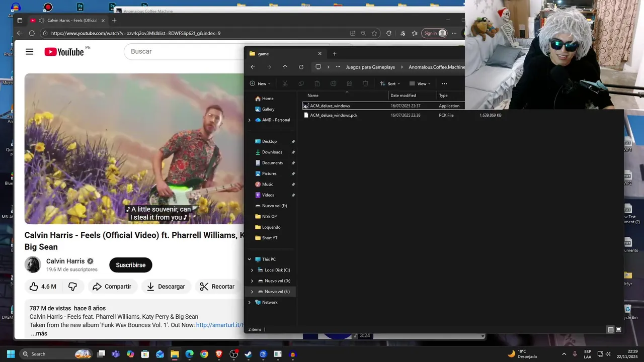This screenshot has height=362, width=644.
Task: Dislike the Calvin Harris video
Action: [72, 287]
